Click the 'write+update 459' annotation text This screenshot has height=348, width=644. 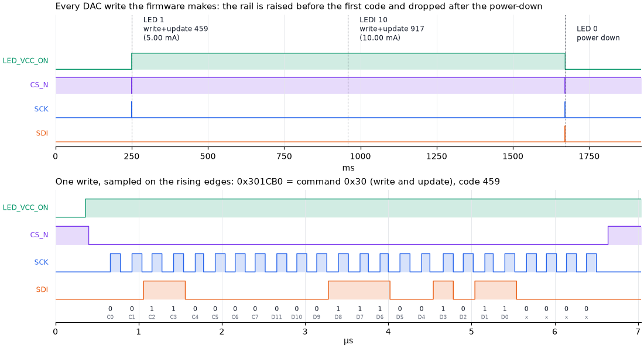176,29
